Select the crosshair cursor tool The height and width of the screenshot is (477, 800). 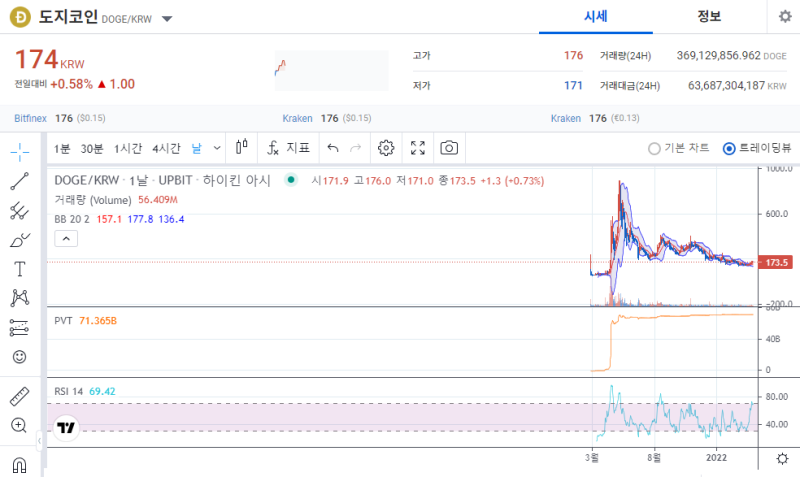click(19, 152)
